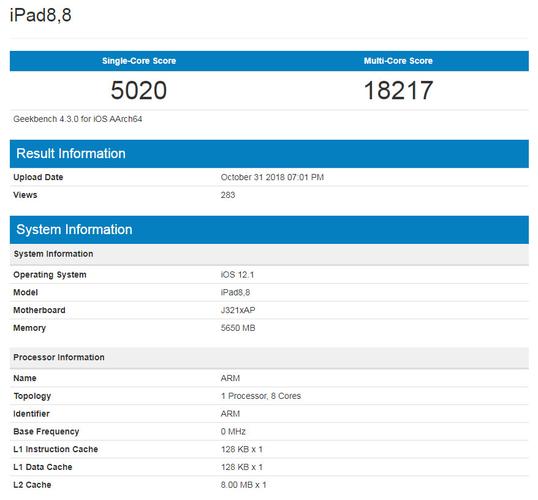Select the Single-Core Score header
The width and height of the screenshot is (538, 500).
139,61
